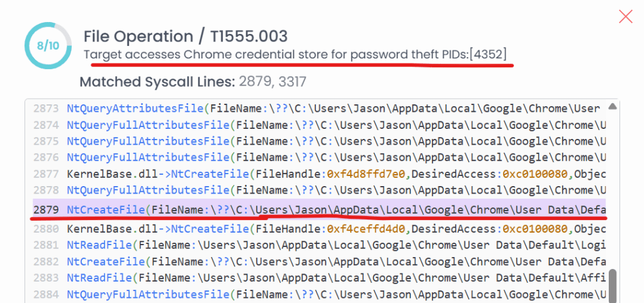Click the File Operation / T1555.003 heading
This screenshot has width=644, height=303.
[x=186, y=36]
